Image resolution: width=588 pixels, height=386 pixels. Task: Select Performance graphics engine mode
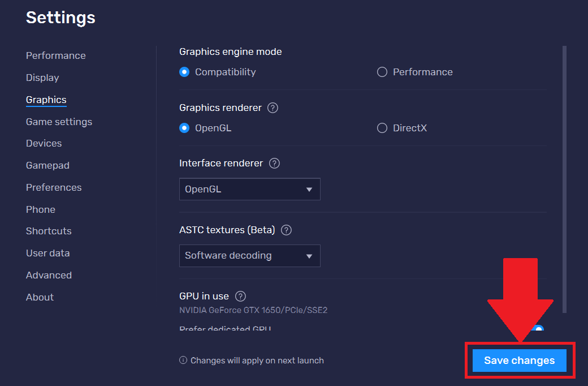(382, 72)
